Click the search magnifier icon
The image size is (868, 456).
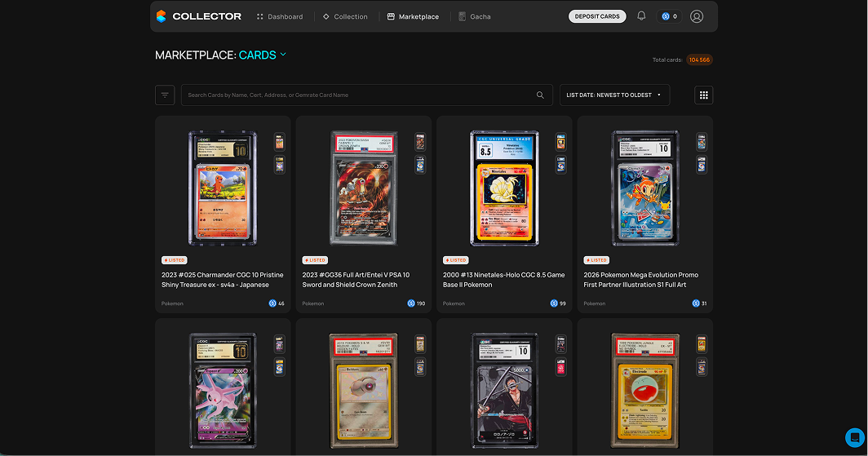[540, 95]
